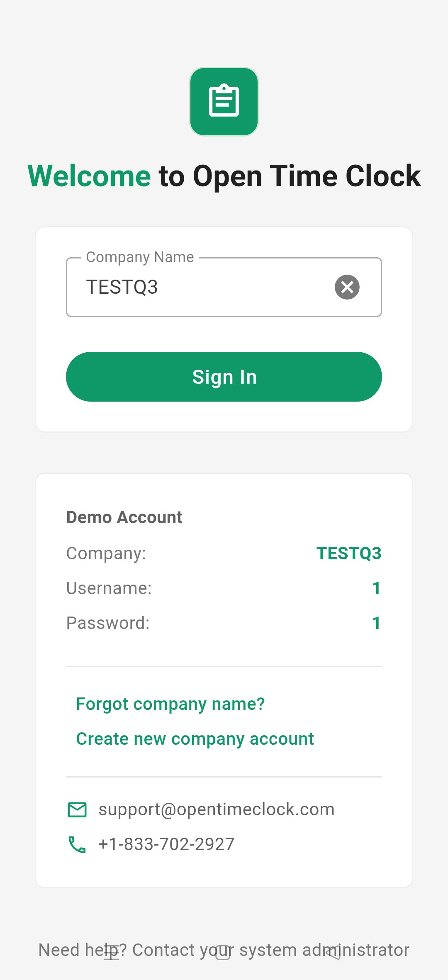This screenshot has width=448, height=980.
Task: Open the Android recent apps navigation icon
Action: point(111,952)
